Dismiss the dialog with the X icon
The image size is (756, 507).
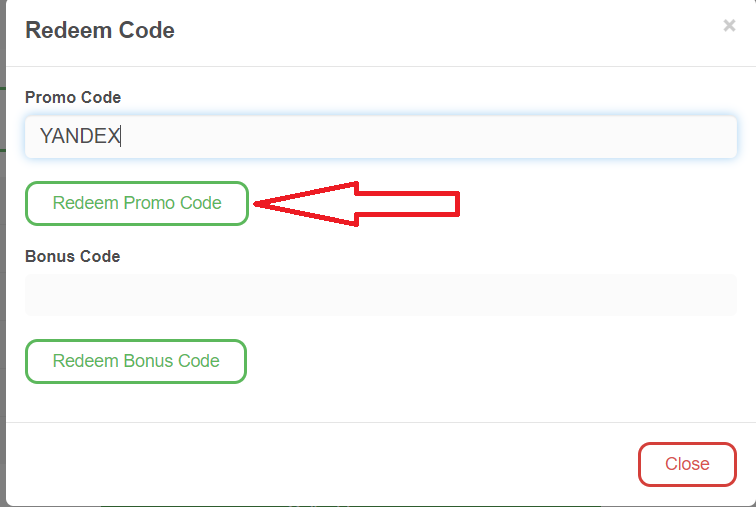coord(729,26)
